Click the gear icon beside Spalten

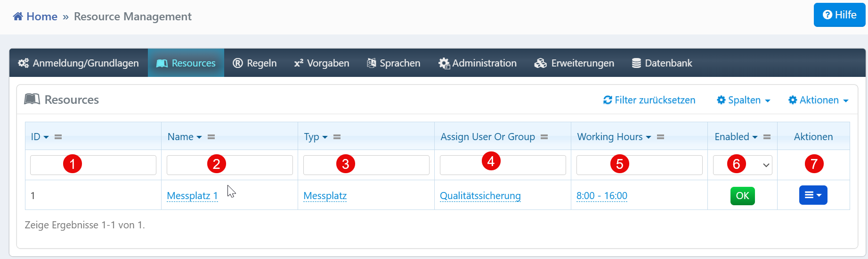click(721, 100)
